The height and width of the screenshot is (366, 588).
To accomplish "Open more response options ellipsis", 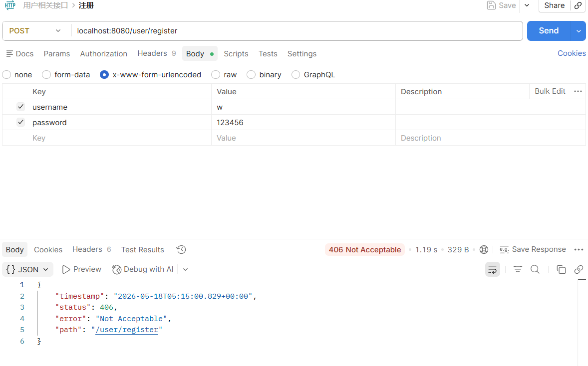I will (579, 249).
